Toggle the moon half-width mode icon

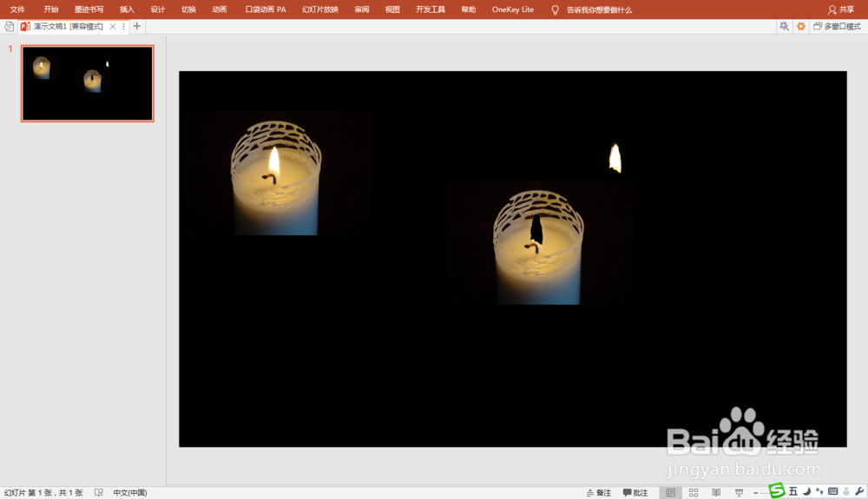point(806,491)
